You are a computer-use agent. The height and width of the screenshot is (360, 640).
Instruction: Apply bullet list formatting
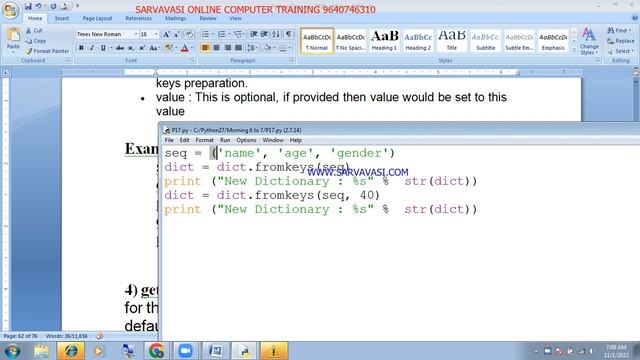point(205,34)
